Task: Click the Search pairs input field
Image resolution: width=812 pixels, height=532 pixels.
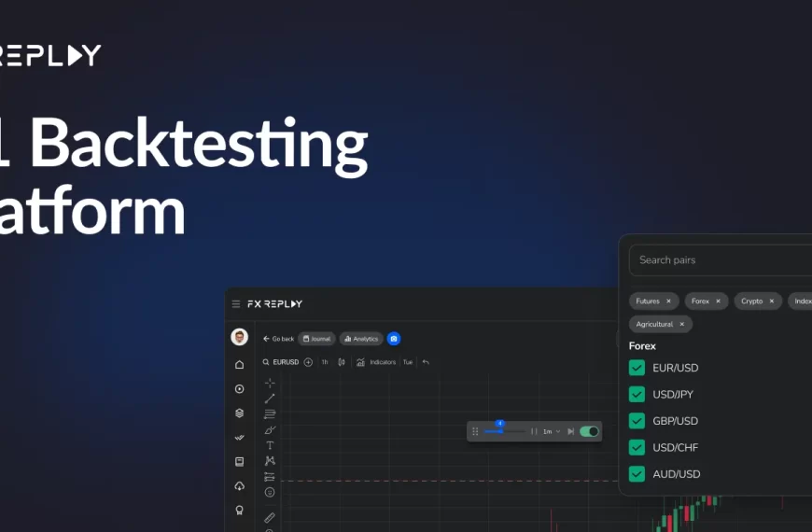Action: (x=721, y=260)
